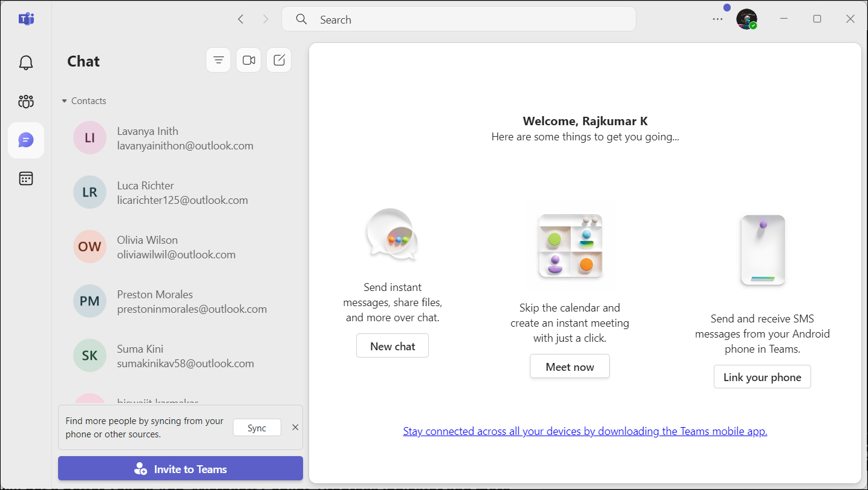Click in the Search box
Screen dimensions: 868x490
460,19
